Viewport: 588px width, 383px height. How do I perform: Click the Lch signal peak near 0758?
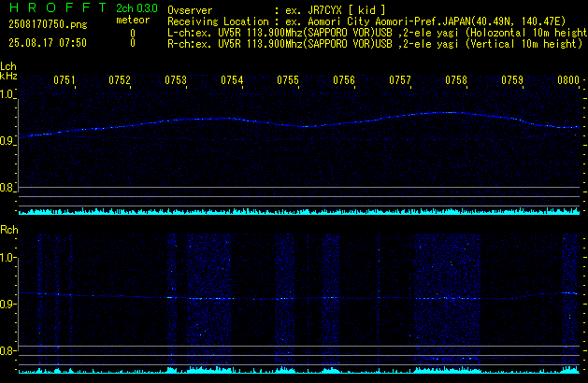tap(446, 112)
